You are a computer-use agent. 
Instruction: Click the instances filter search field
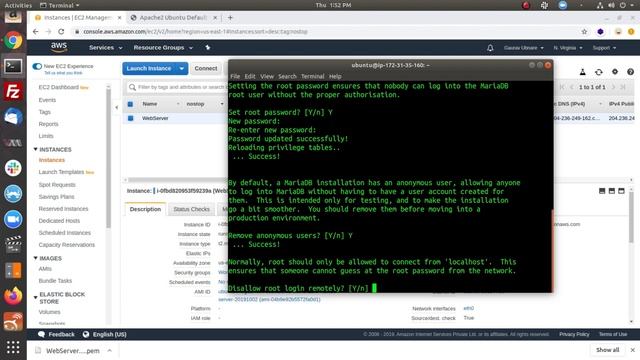[x=177, y=87]
